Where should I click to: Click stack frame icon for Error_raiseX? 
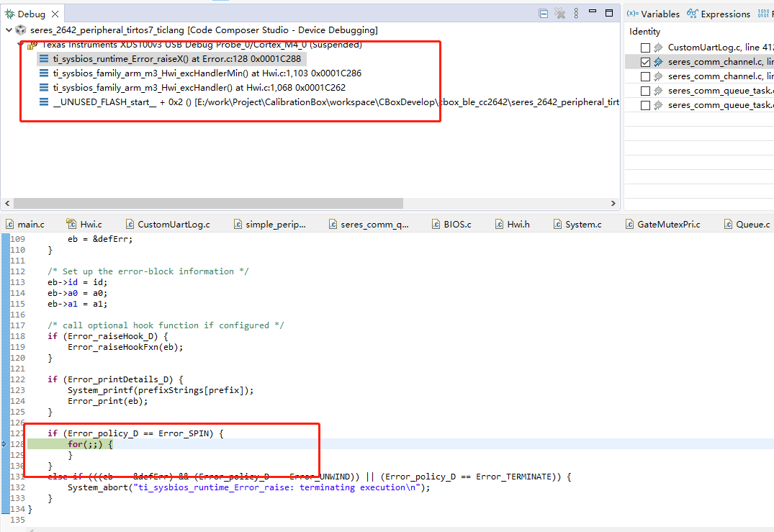pyautogui.click(x=44, y=59)
